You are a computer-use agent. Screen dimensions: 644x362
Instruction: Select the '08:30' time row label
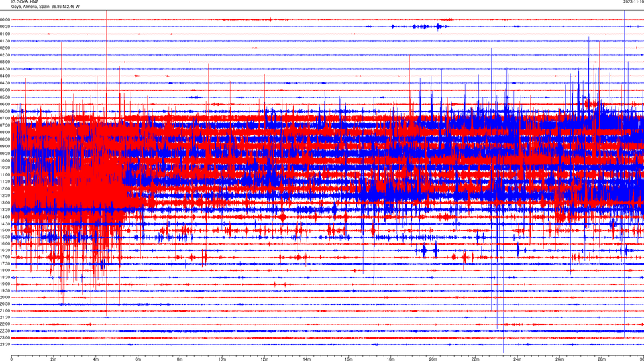coord(5,139)
